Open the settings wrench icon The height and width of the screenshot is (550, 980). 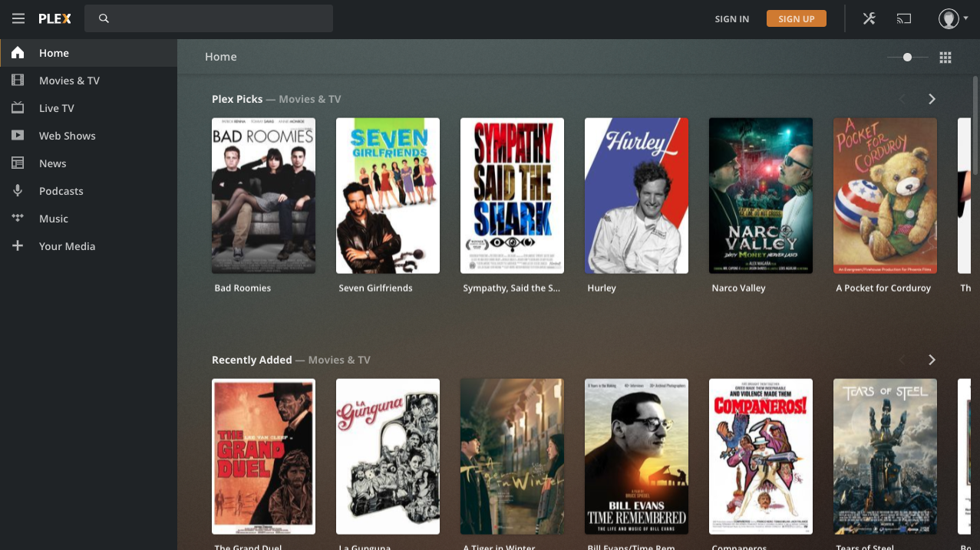pyautogui.click(x=869, y=18)
